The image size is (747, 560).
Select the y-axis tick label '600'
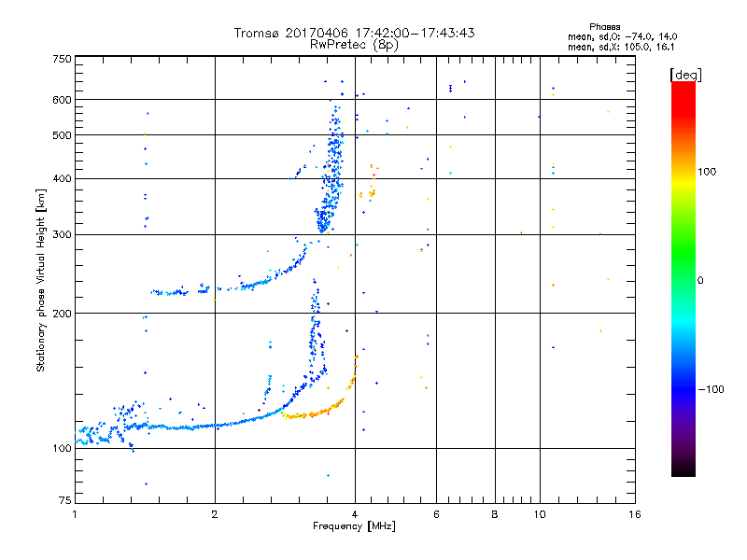coord(62,100)
